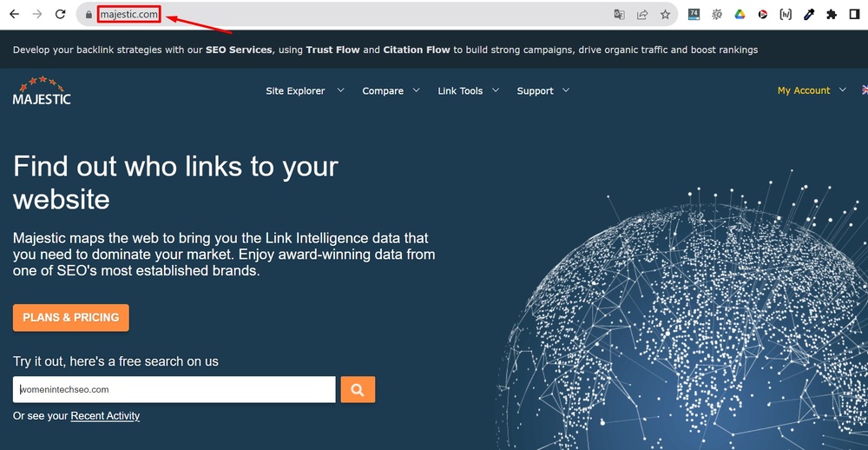Click the share page icon
Viewport: 868px width, 450px height.
(x=642, y=15)
